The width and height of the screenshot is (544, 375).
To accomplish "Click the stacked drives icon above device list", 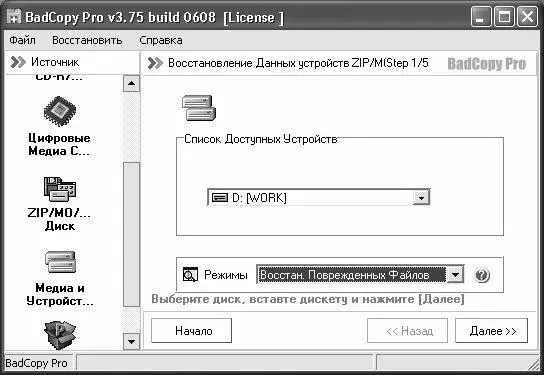I will [199, 108].
